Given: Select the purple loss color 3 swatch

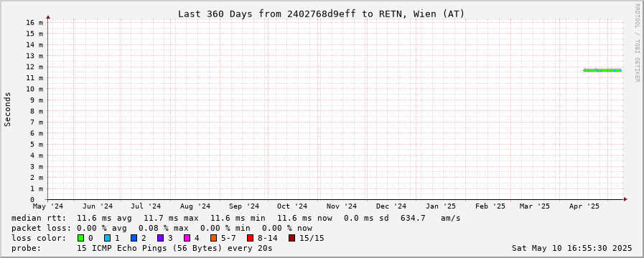Looking at the screenshot, I should pos(160,238).
